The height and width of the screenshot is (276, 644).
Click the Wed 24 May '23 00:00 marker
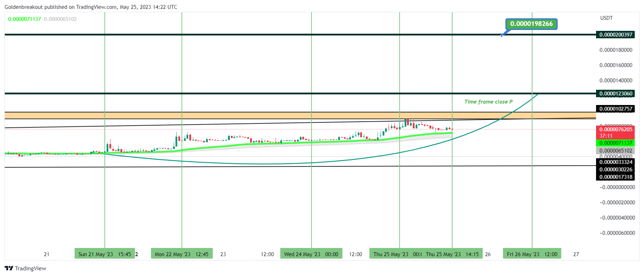click(311, 254)
